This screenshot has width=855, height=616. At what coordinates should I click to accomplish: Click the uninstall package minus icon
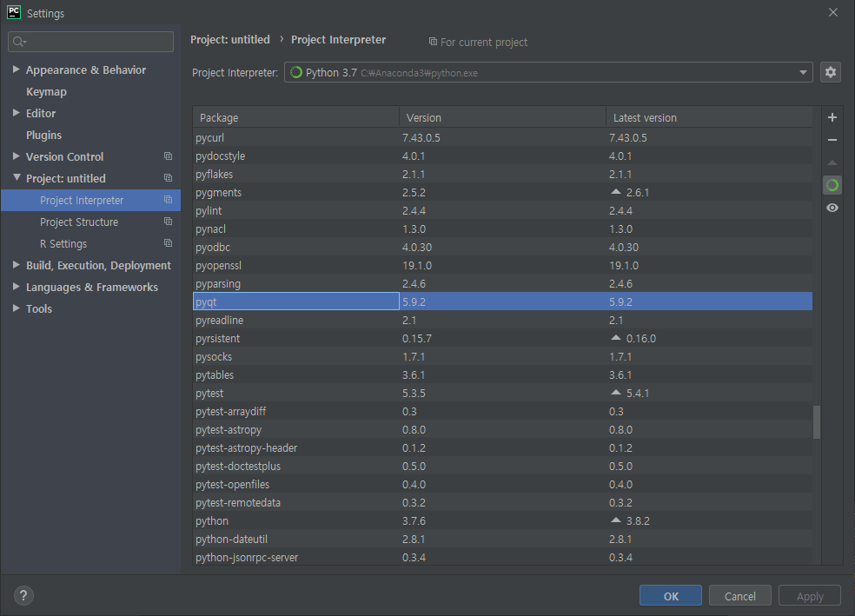(832, 140)
